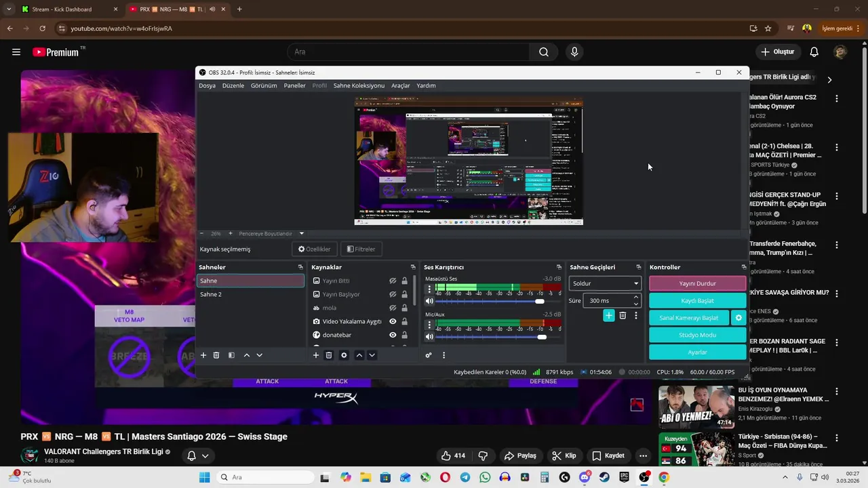This screenshot has width=868, height=488.
Task: Open scene filters icon in Sahneler toolbar
Action: (x=231, y=355)
